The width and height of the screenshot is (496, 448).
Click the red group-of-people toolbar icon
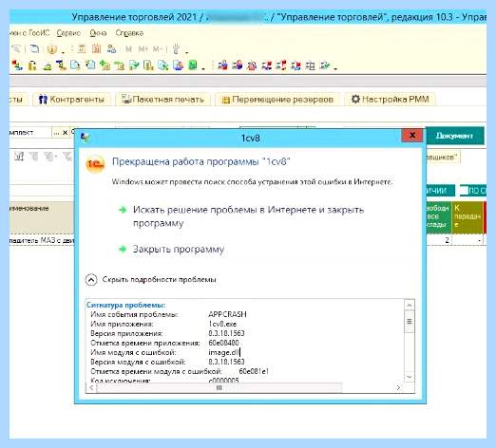[x=252, y=65]
